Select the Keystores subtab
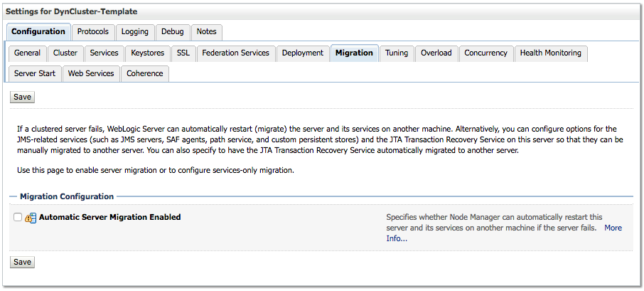The height and width of the screenshot is (291, 644). [148, 53]
